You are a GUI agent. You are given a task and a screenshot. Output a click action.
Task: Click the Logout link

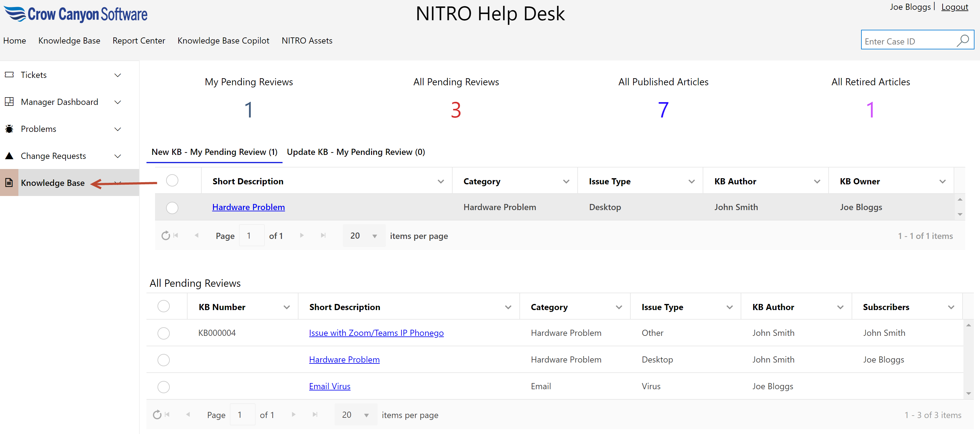[x=954, y=7]
